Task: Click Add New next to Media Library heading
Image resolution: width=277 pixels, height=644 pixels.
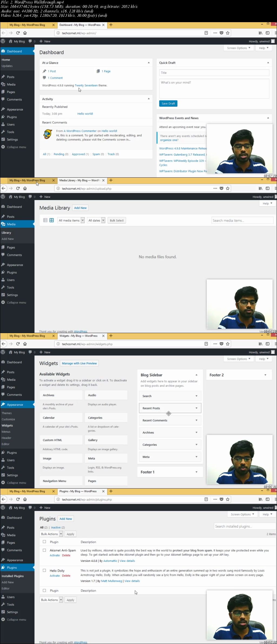Action: click(80, 208)
